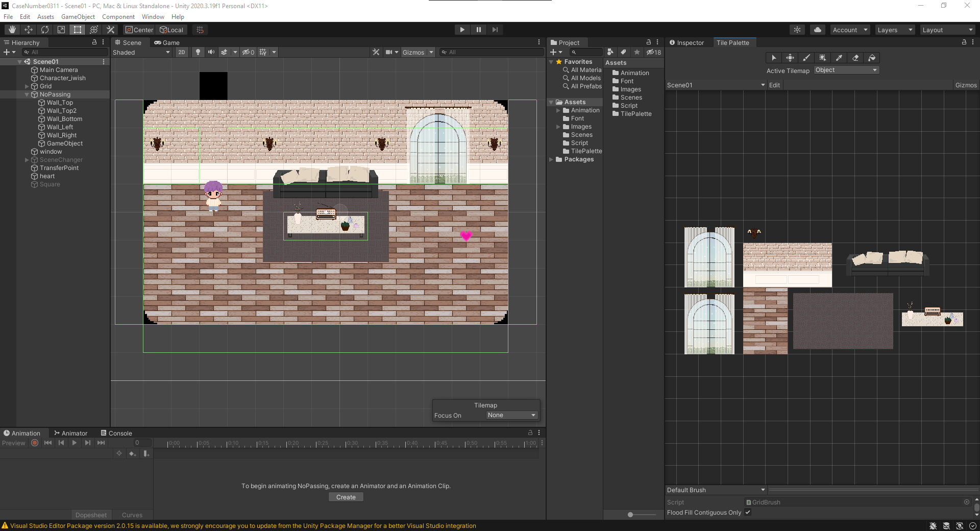Collapse the NoPassing object in Hierarchy

click(x=27, y=94)
